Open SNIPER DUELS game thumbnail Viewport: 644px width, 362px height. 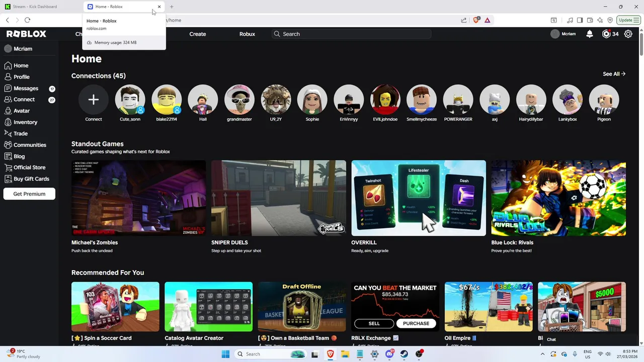point(279,198)
